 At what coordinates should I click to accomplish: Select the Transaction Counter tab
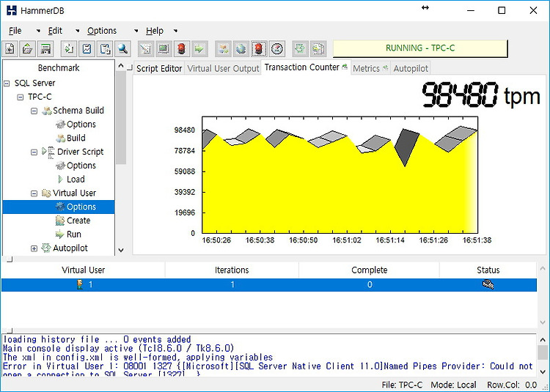[x=306, y=67]
